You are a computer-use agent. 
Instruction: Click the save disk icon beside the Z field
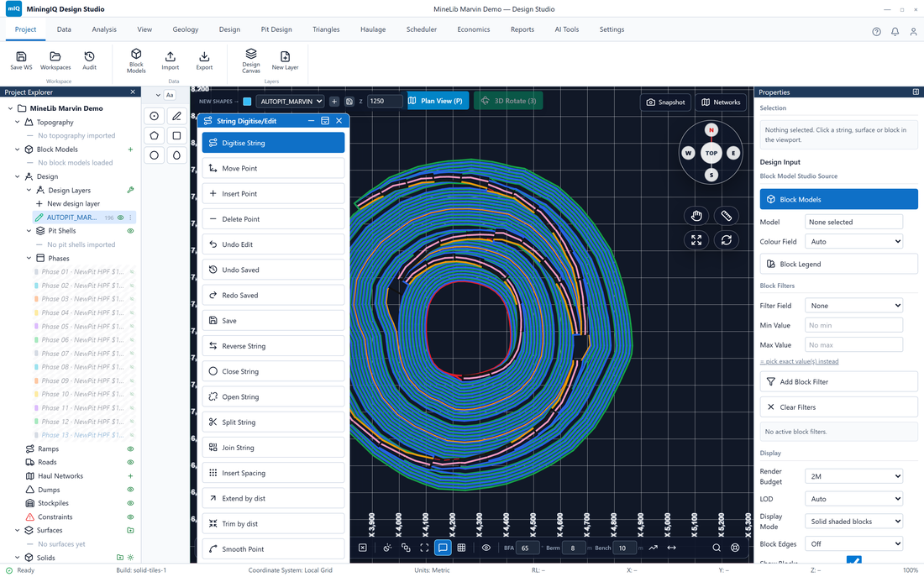click(x=349, y=102)
